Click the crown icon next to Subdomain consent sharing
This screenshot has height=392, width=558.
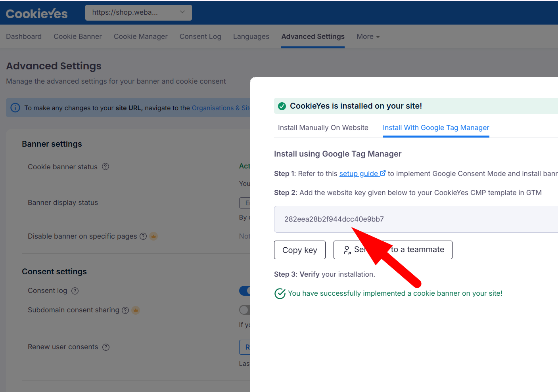136,310
